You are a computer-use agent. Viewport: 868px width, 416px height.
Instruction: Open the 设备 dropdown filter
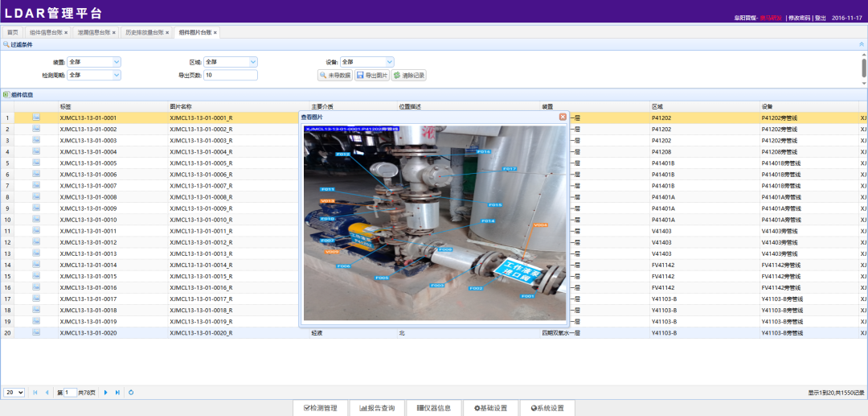pos(390,62)
